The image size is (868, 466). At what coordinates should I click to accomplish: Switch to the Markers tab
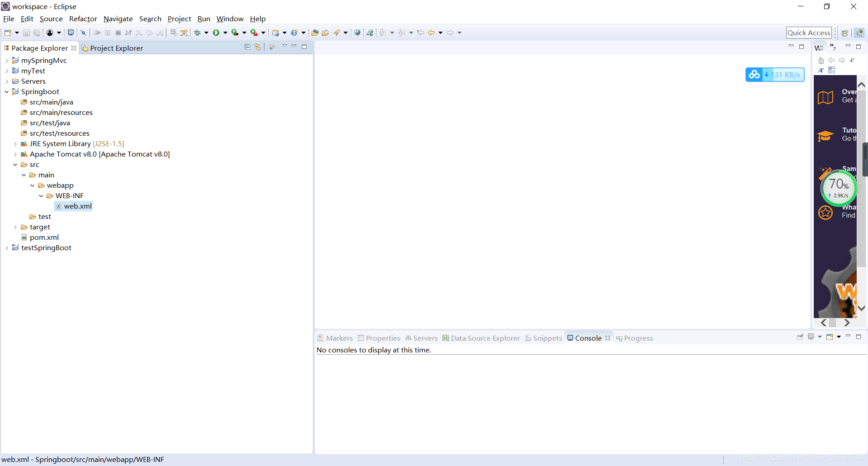pyautogui.click(x=335, y=338)
